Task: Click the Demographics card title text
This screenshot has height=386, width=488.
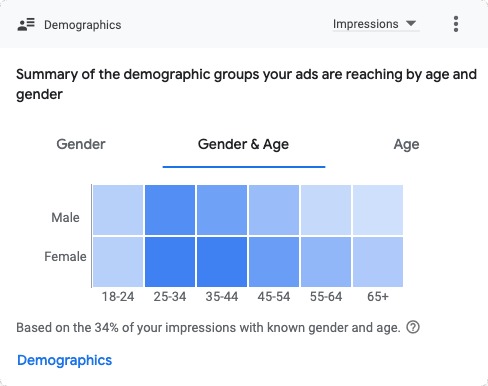Action: 83,25
